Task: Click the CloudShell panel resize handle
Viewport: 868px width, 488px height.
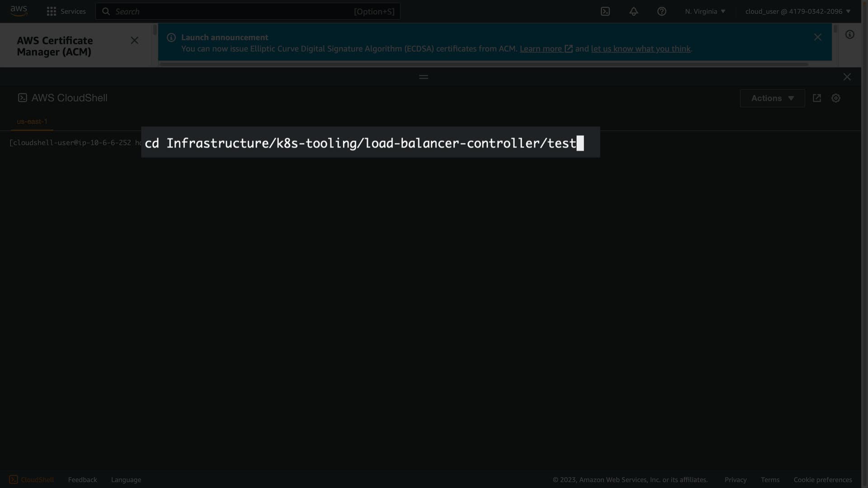Action: [423, 77]
